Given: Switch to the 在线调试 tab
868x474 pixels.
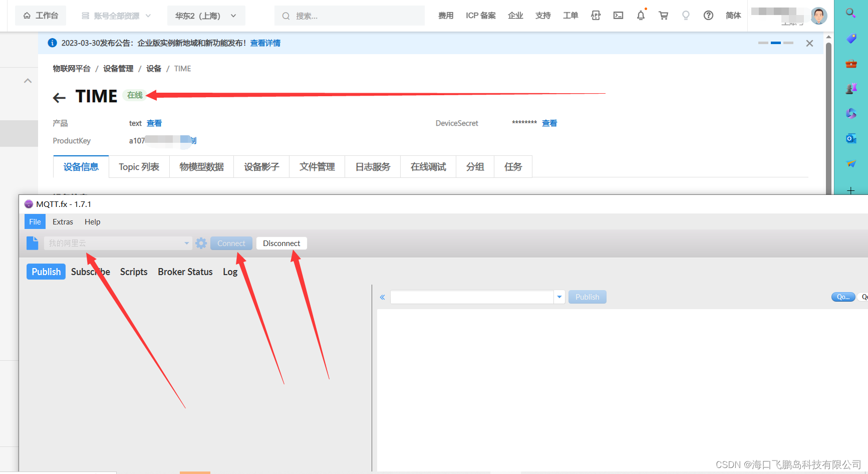Looking at the screenshot, I should 428,167.
